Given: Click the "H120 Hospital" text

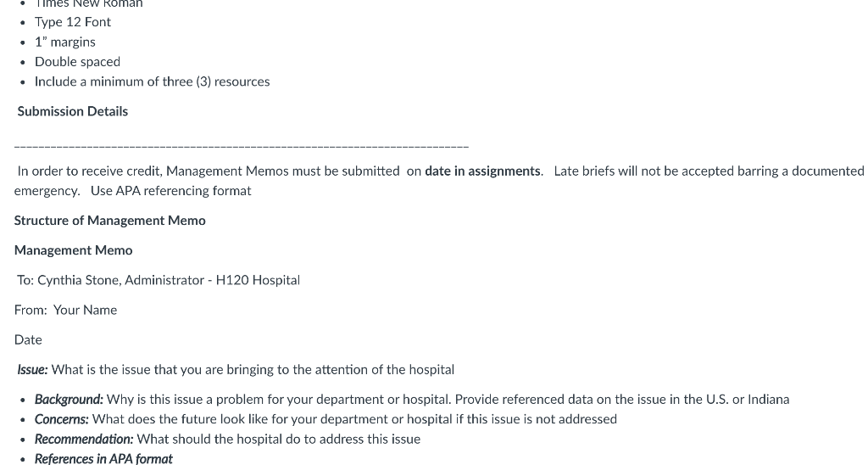Looking at the screenshot, I should pos(258,280).
